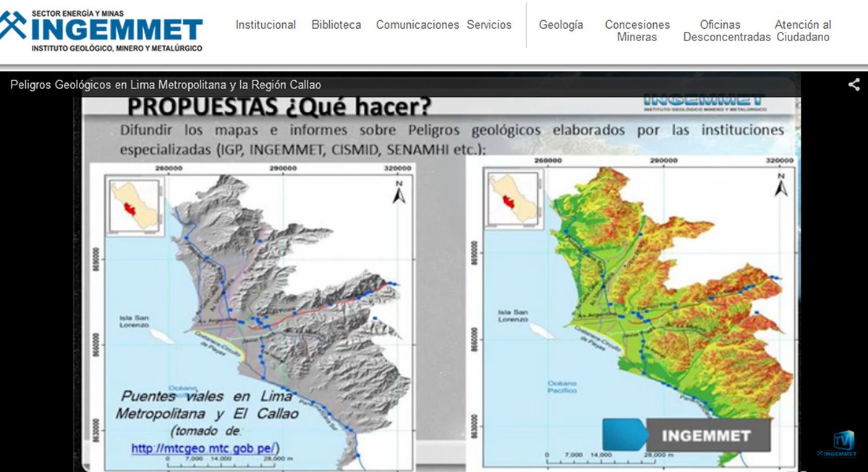Screen dimensions: 868x472
Task: Open the Atención al Ciudadano menu
Action: [x=803, y=30]
